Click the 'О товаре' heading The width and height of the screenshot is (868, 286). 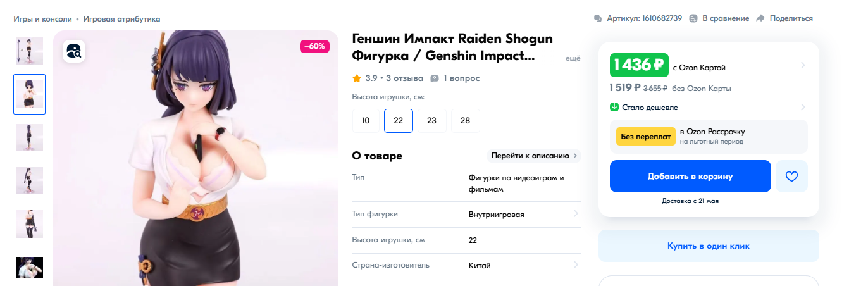[x=377, y=156]
